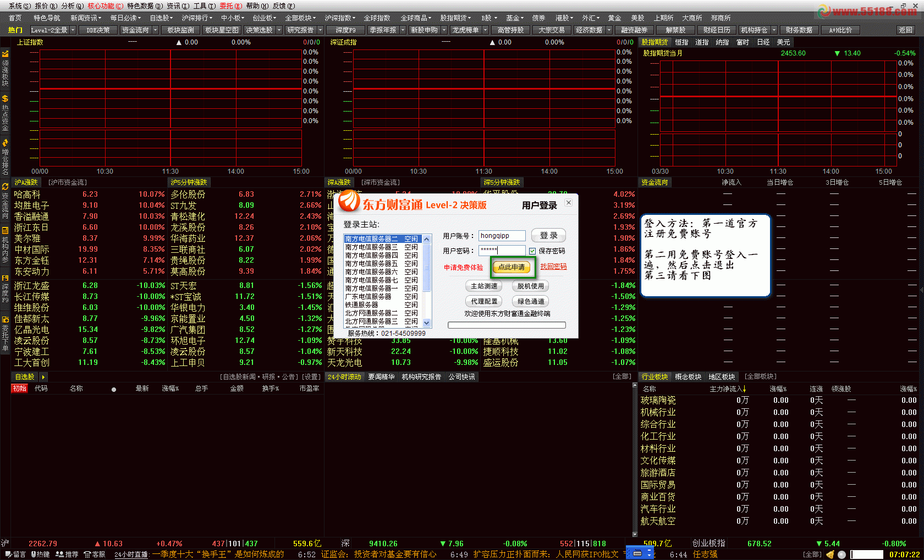Toggle the 保存密码 checkbox

coord(532,251)
